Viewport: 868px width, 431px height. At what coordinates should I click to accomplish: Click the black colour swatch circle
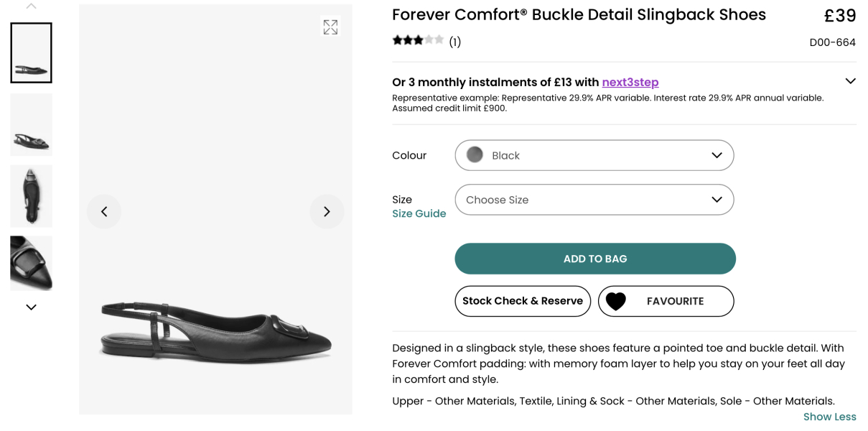475,155
